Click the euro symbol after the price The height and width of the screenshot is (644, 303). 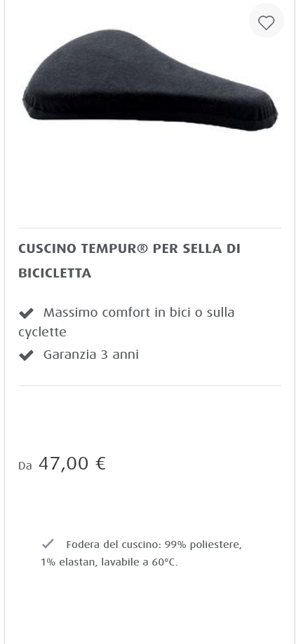click(100, 463)
